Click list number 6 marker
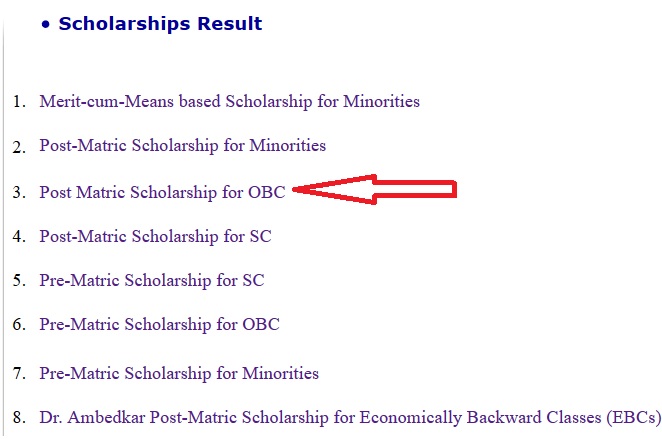Screen dimensions: 662x439 (18, 325)
